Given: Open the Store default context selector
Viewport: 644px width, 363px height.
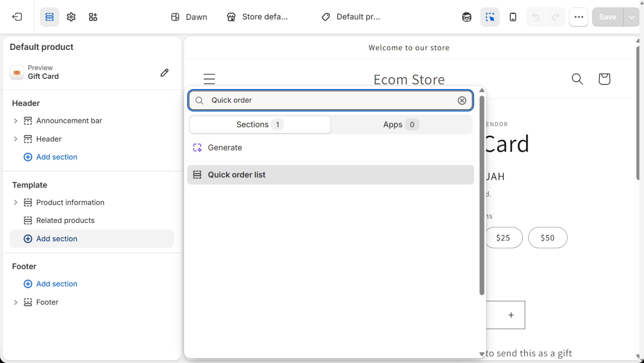Looking at the screenshot, I should coord(258,17).
